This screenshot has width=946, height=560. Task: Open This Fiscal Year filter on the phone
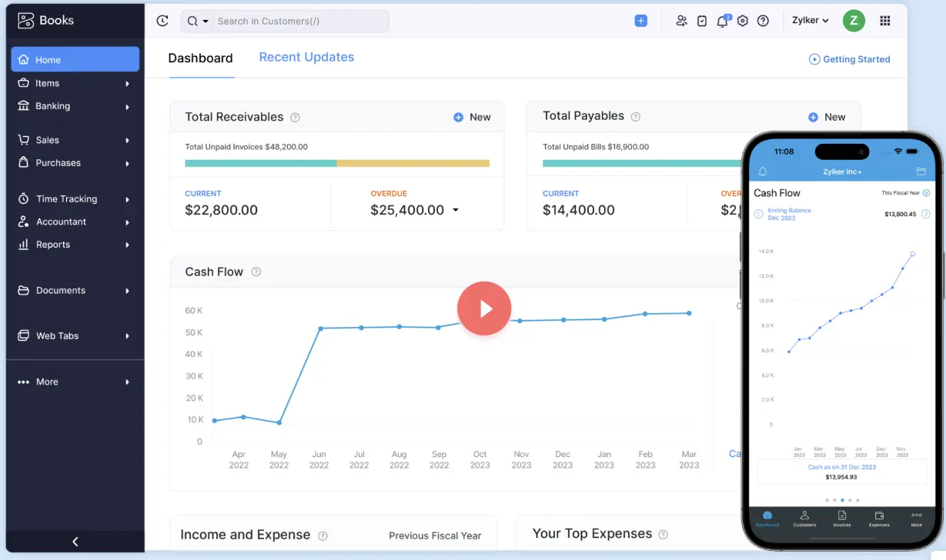pos(905,193)
